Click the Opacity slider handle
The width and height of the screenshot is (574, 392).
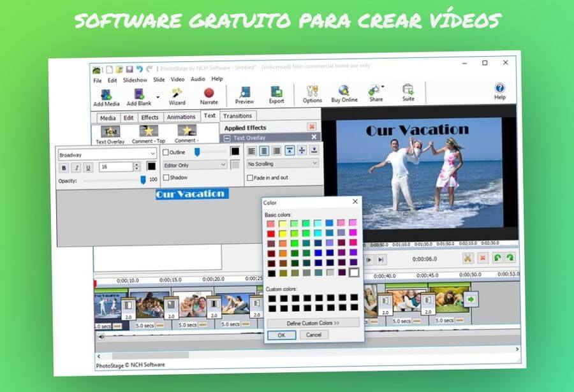143,180
